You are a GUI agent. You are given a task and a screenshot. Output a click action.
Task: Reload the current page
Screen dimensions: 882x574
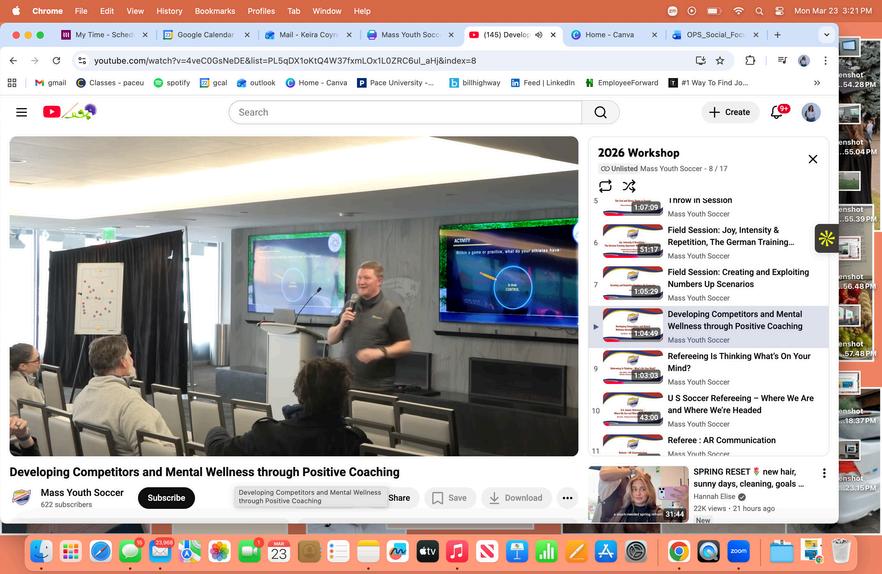(x=56, y=60)
